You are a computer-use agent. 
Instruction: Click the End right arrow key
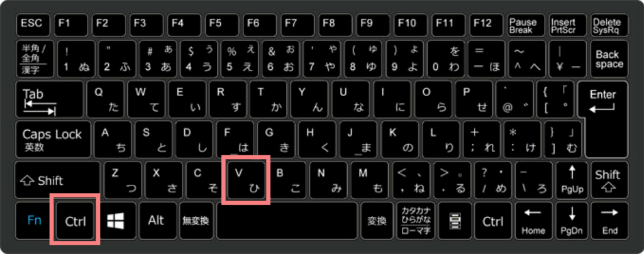coord(610,221)
